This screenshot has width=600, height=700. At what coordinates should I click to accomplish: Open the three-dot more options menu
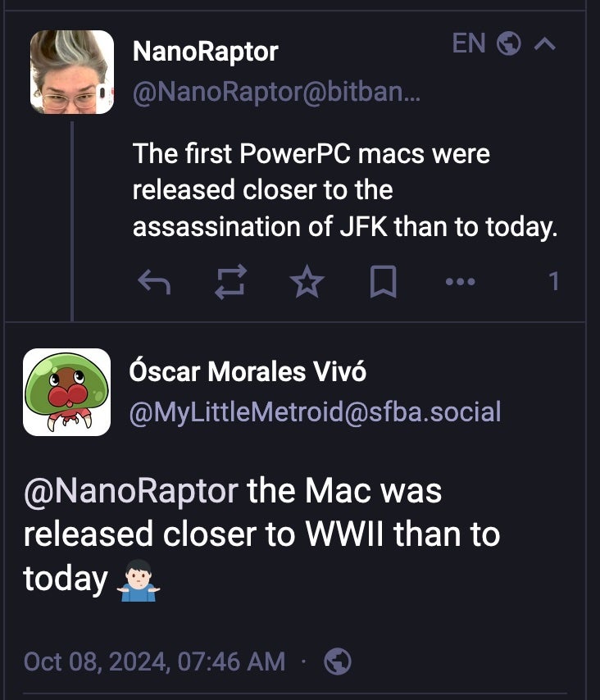(460, 283)
